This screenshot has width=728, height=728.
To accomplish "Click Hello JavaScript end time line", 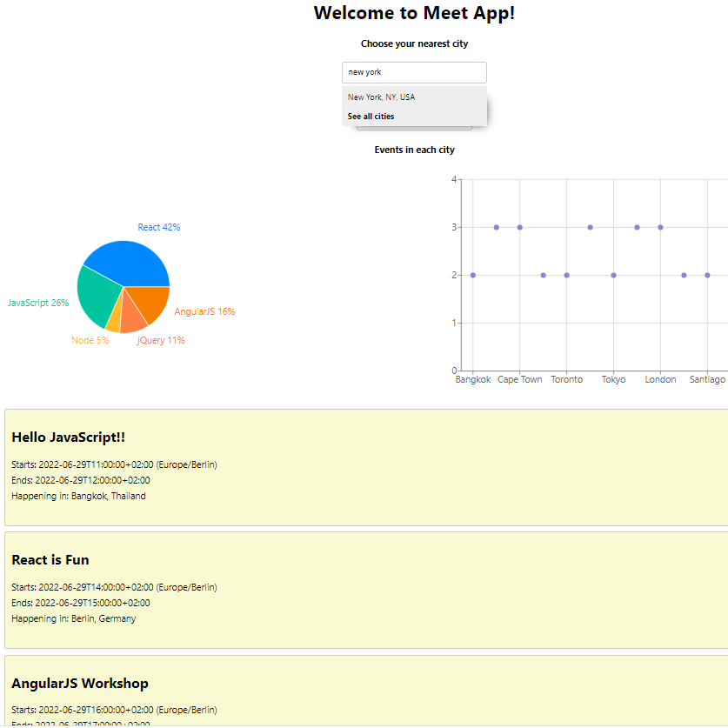I will 81,480.
